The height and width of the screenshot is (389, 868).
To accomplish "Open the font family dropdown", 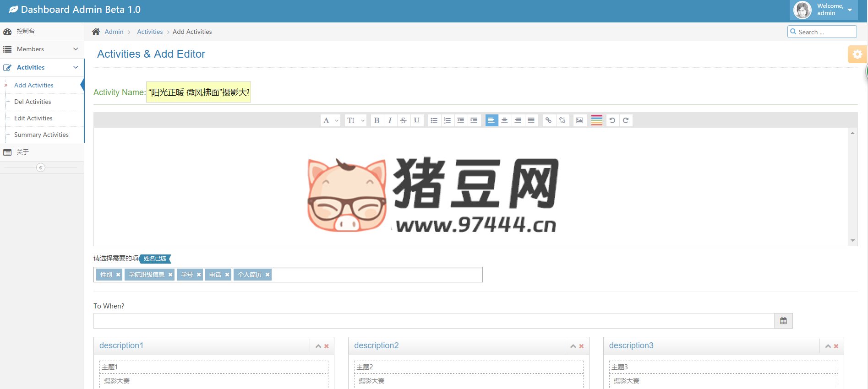I will pyautogui.click(x=330, y=120).
